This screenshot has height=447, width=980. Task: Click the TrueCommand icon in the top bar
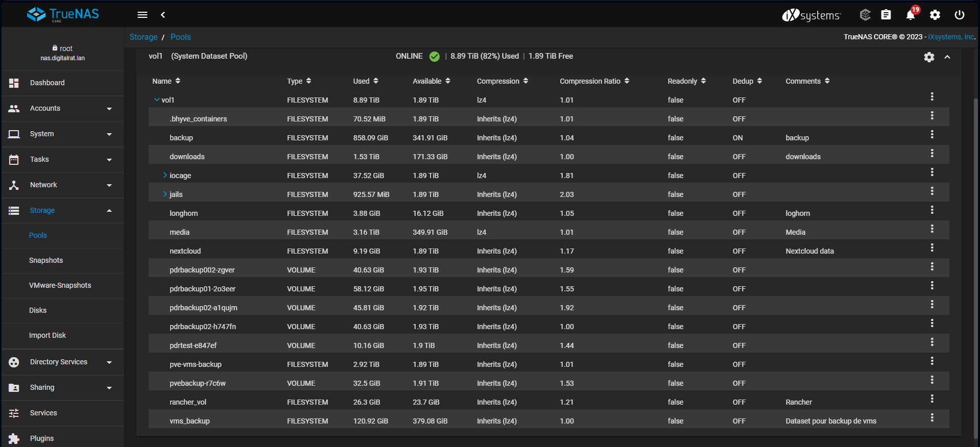(865, 15)
